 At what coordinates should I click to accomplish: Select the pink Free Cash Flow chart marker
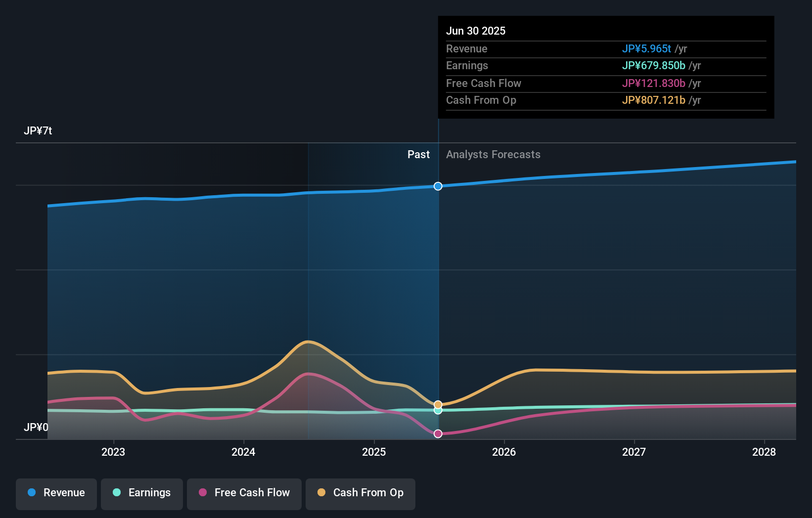438,433
